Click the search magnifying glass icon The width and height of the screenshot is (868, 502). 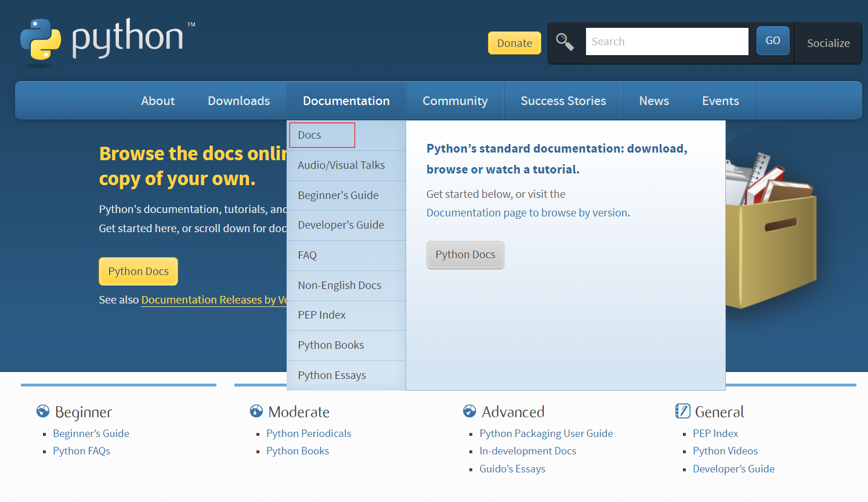[x=565, y=42]
